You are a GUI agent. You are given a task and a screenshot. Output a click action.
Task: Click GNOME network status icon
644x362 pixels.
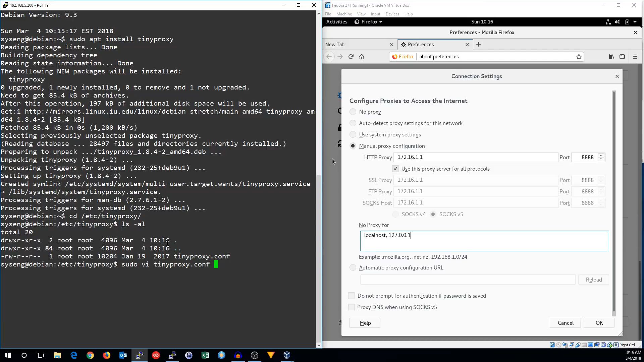click(x=608, y=22)
